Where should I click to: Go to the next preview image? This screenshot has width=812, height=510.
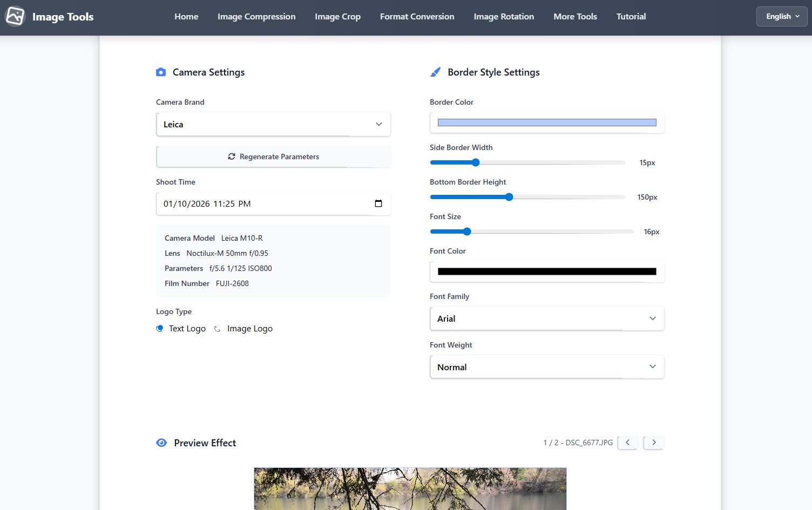click(654, 443)
